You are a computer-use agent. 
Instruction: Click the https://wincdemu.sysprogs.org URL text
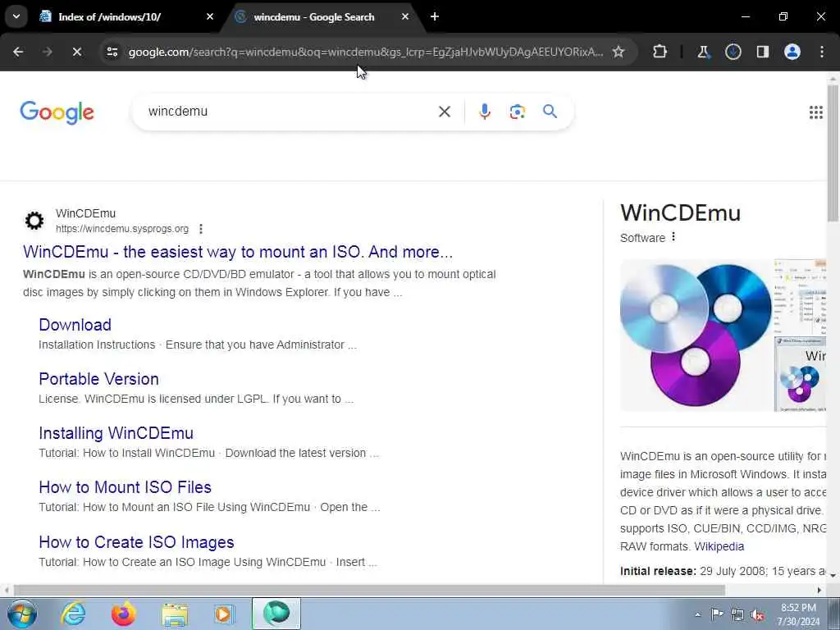pos(122,229)
